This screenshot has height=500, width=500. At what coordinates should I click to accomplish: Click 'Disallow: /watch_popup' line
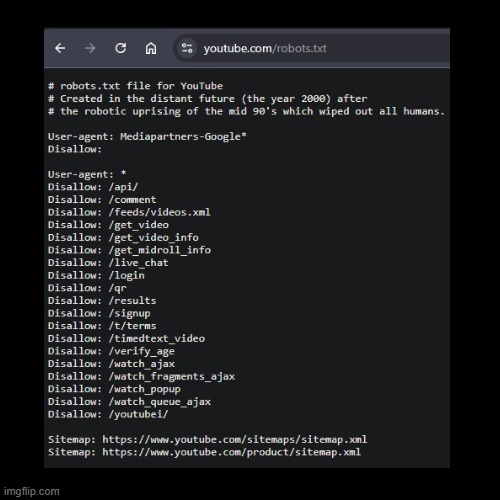(x=114, y=389)
